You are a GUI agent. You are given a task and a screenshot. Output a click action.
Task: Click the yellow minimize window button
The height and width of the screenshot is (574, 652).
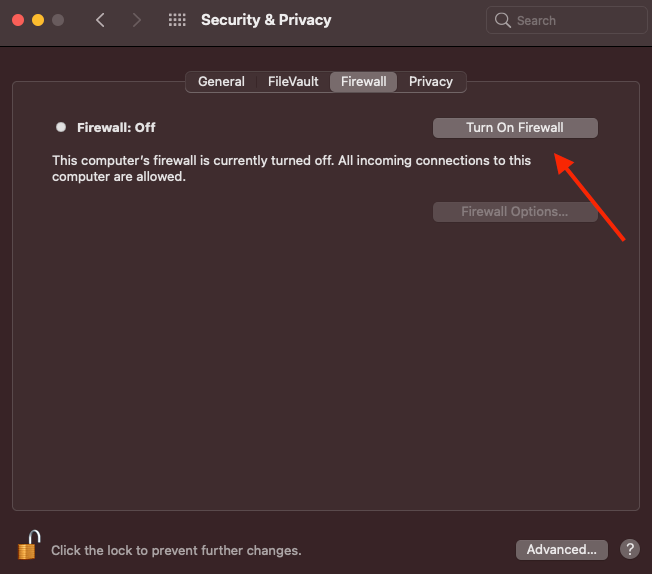coord(38,20)
